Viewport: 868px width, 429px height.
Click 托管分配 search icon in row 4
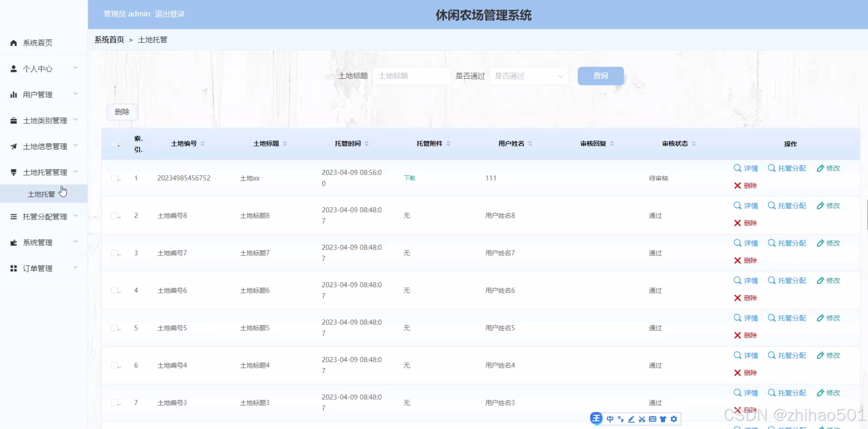[772, 281]
